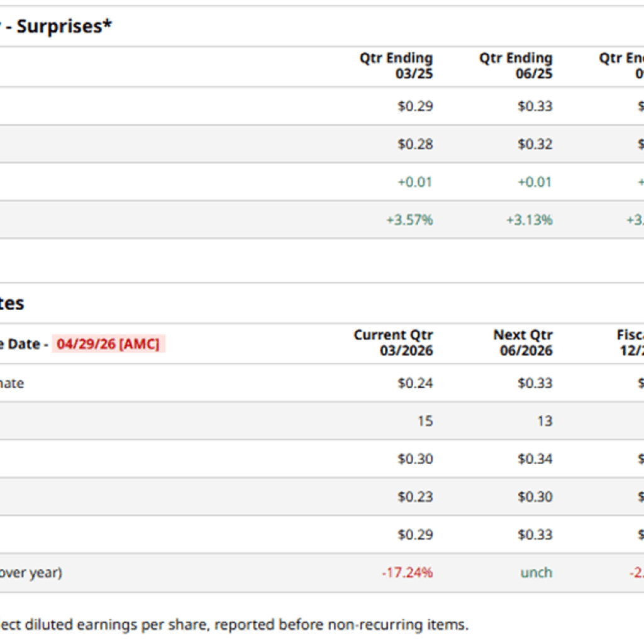Select the +0.01 difference in 03/25 column
The height and width of the screenshot is (644, 644).
point(415,182)
